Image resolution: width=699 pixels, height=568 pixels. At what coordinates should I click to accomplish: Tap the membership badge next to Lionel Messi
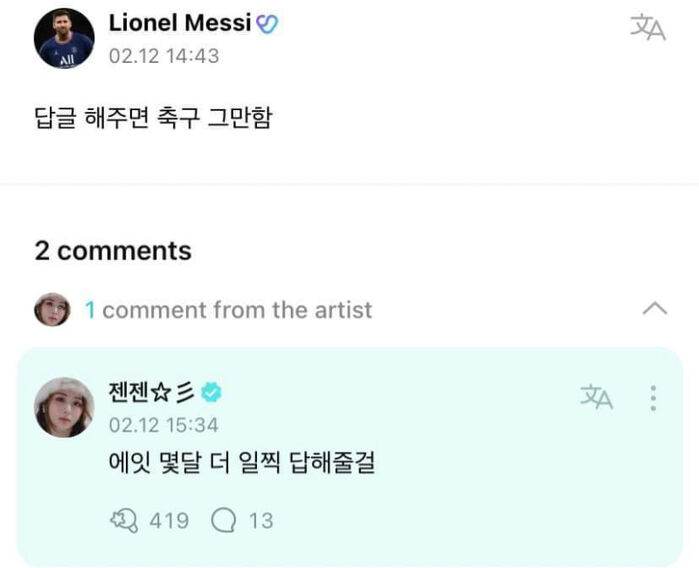tap(267, 24)
